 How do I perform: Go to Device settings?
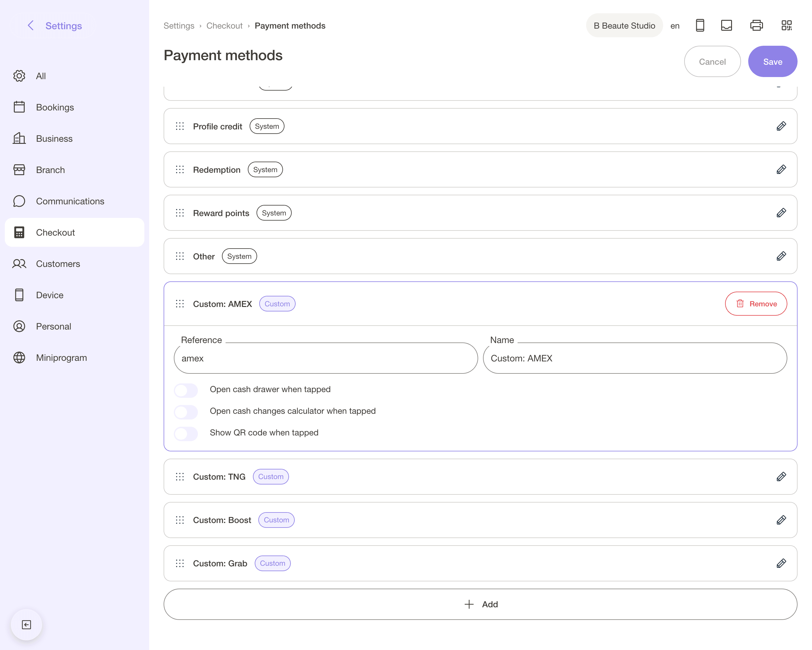click(x=75, y=295)
